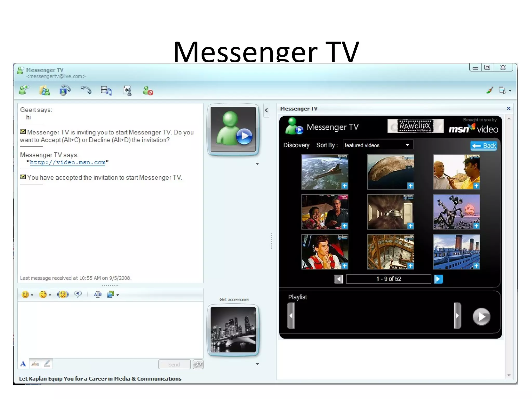The width and height of the screenshot is (532, 399).
Task: Switch to text typing mode A
Action: pyautogui.click(x=23, y=364)
